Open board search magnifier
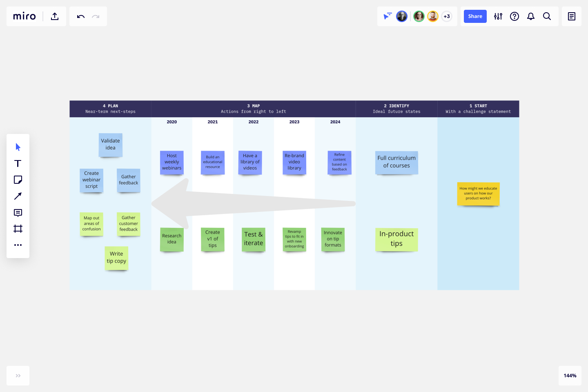 pyautogui.click(x=547, y=16)
